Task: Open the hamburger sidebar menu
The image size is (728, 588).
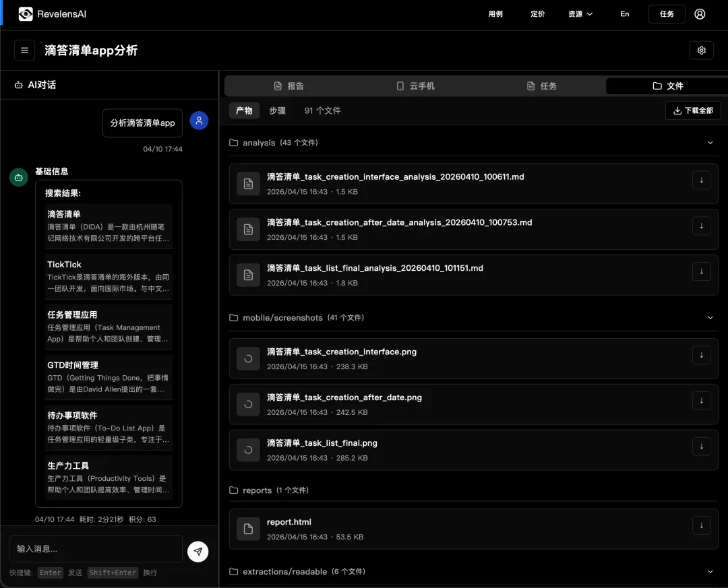Action: point(25,50)
